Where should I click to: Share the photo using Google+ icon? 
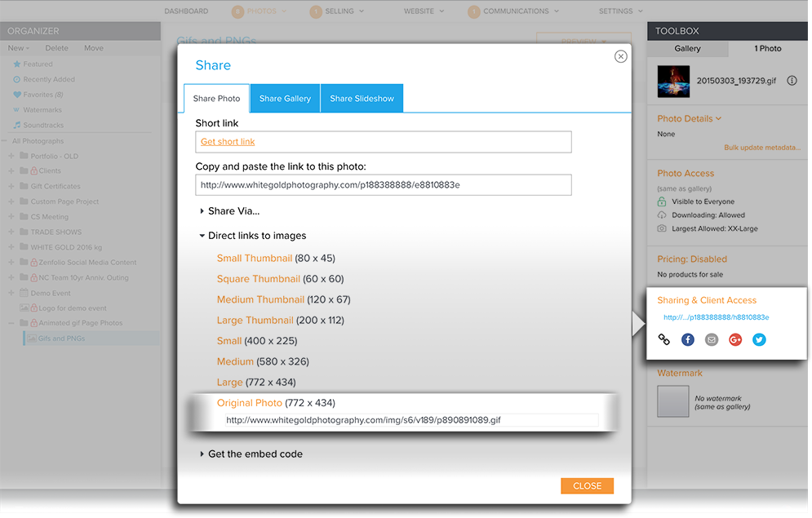point(735,339)
